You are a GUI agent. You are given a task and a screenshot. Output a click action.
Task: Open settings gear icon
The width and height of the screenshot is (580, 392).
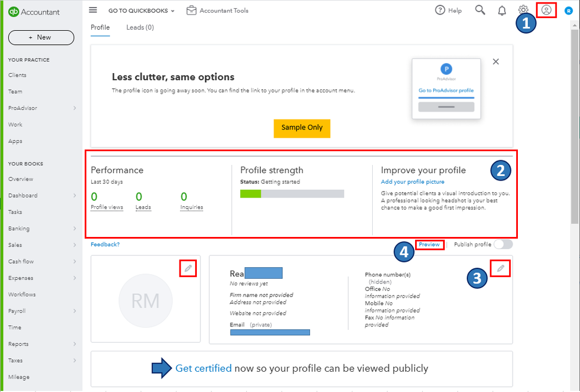[523, 9]
